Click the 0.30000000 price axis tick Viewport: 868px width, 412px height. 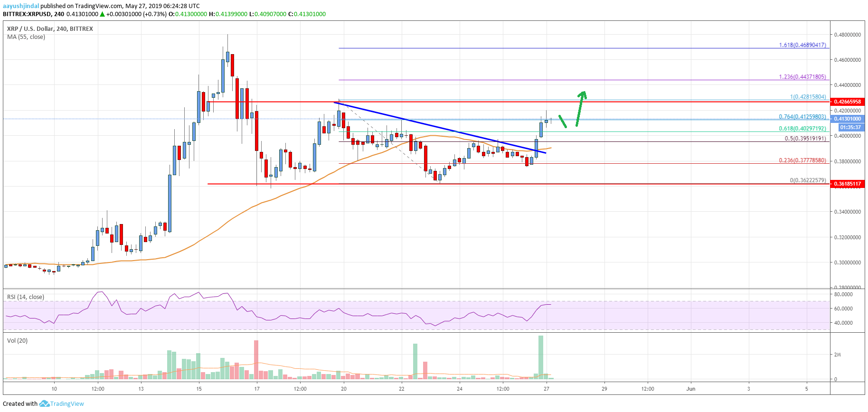[x=848, y=262]
